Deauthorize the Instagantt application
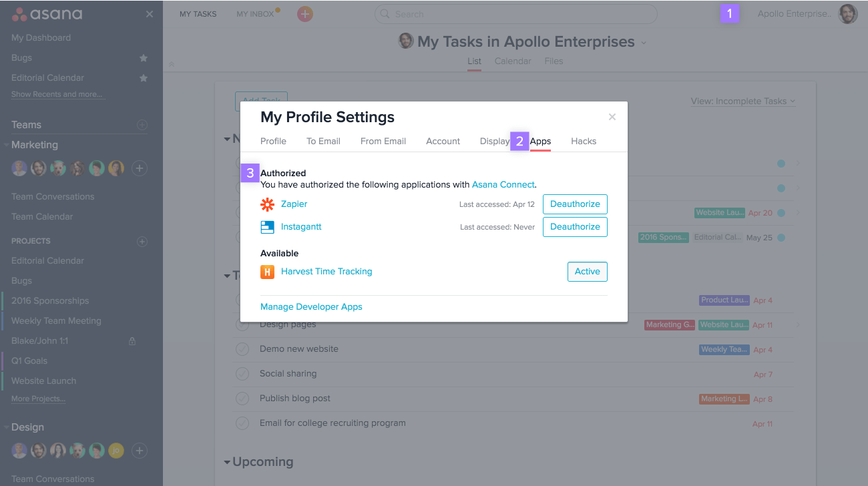Viewport: 868px width, 486px height. (575, 227)
